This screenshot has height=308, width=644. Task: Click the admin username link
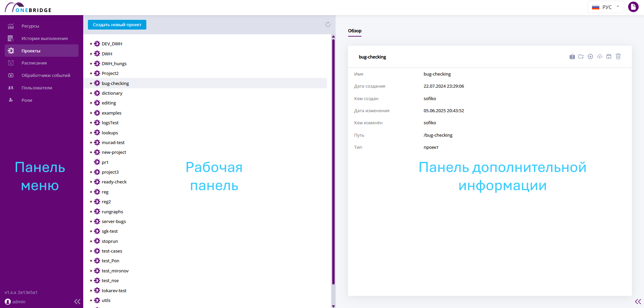tap(19, 302)
